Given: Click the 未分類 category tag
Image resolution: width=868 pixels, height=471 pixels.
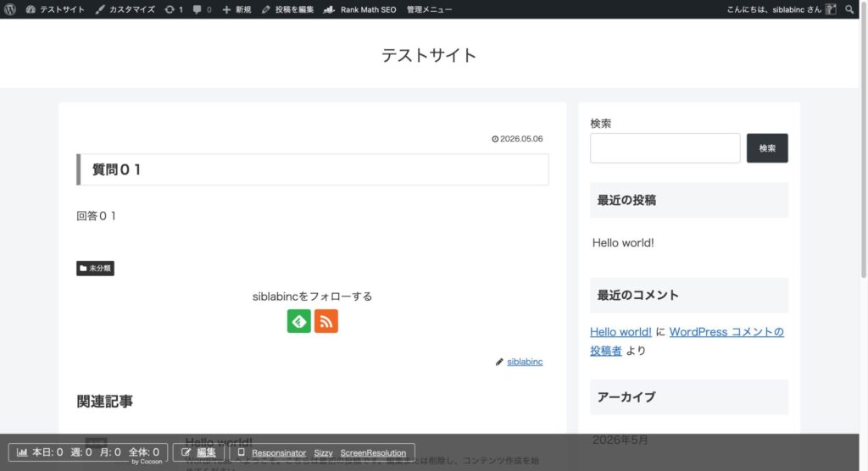Looking at the screenshot, I should (95, 269).
